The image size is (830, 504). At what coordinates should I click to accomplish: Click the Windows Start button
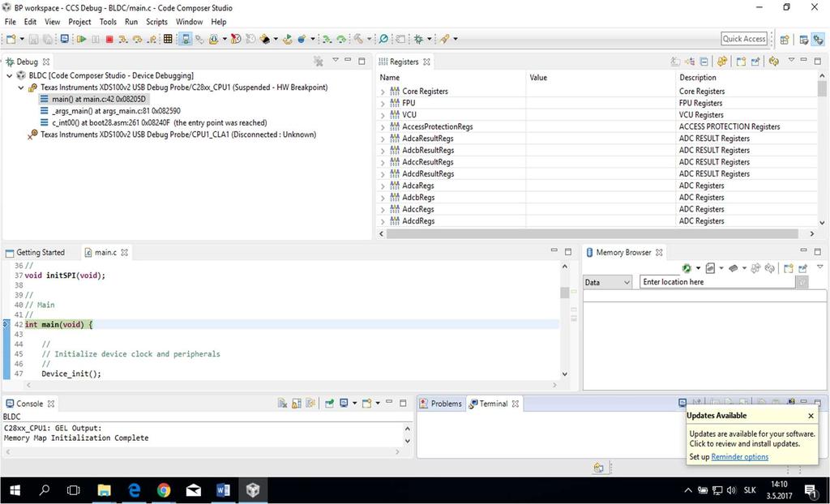coord(15,490)
